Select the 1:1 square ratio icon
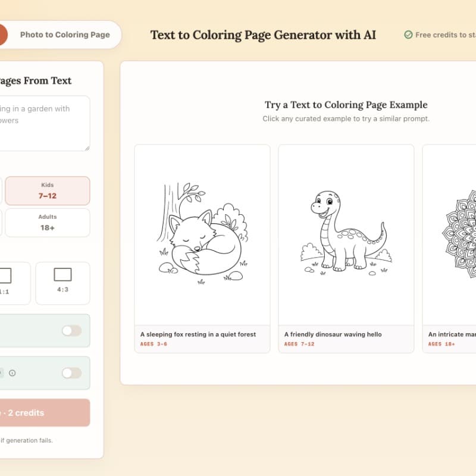The height and width of the screenshot is (476, 476). tap(5, 275)
